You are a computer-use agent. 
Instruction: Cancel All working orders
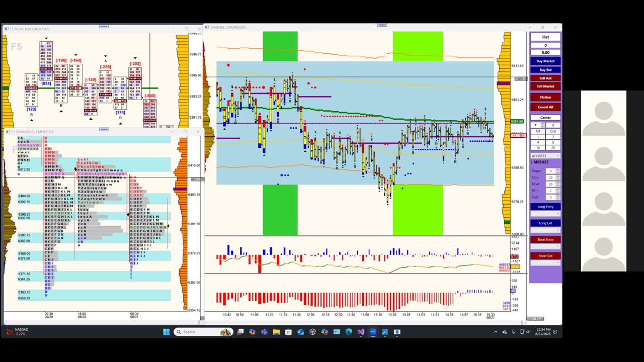point(545,107)
